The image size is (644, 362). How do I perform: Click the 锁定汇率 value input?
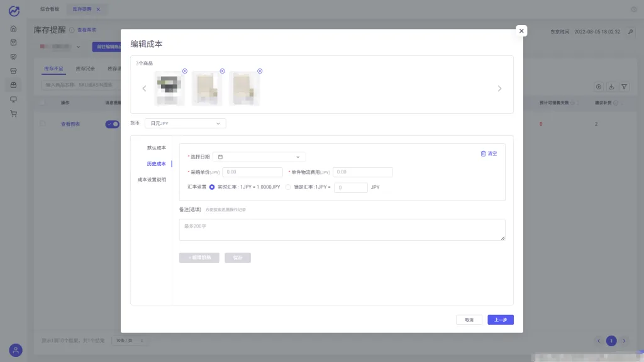351,187
